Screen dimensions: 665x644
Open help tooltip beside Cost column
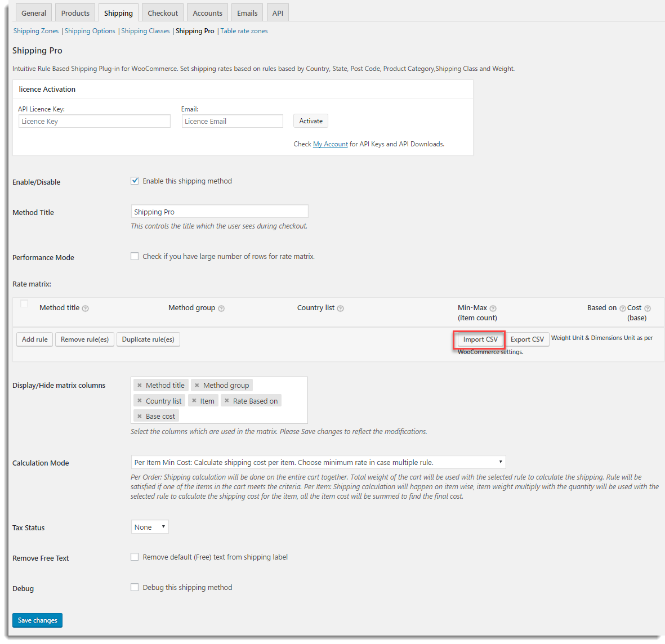647,308
